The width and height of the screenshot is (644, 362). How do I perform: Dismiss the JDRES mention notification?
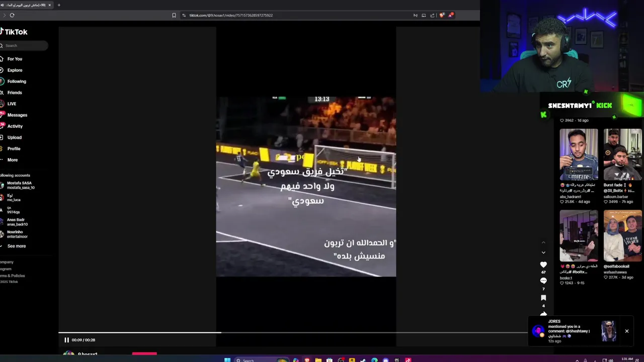pyautogui.click(x=627, y=331)
